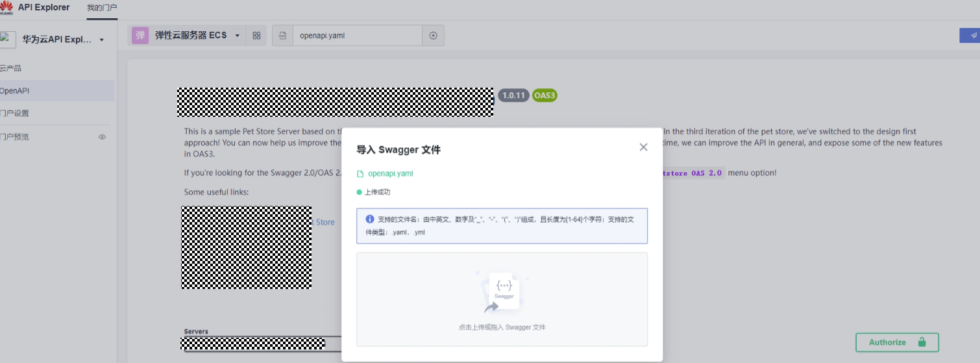Expand the 华为云API Explorer portal dropdown
This screenshot has width=980, height=363.
tap(102, 40)
